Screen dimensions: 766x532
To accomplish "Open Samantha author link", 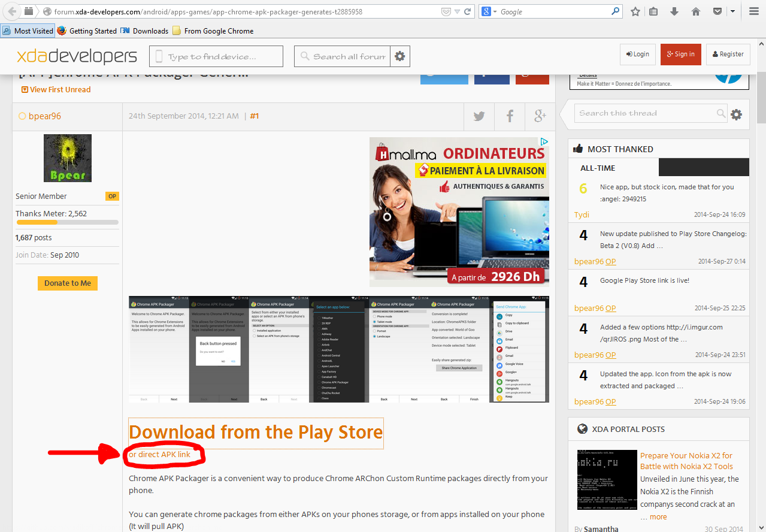I will point(601,528).
